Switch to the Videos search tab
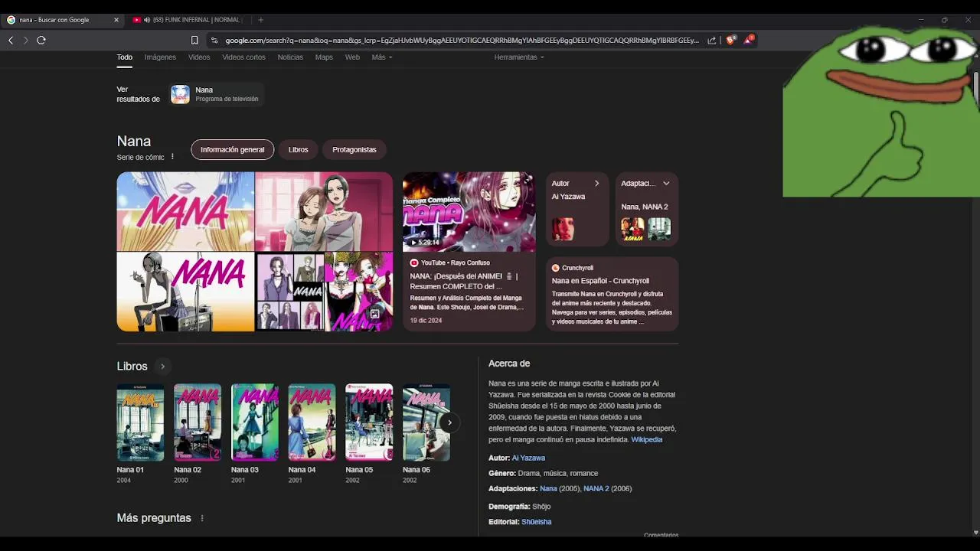Screen dimensions: 980x551 199,57
